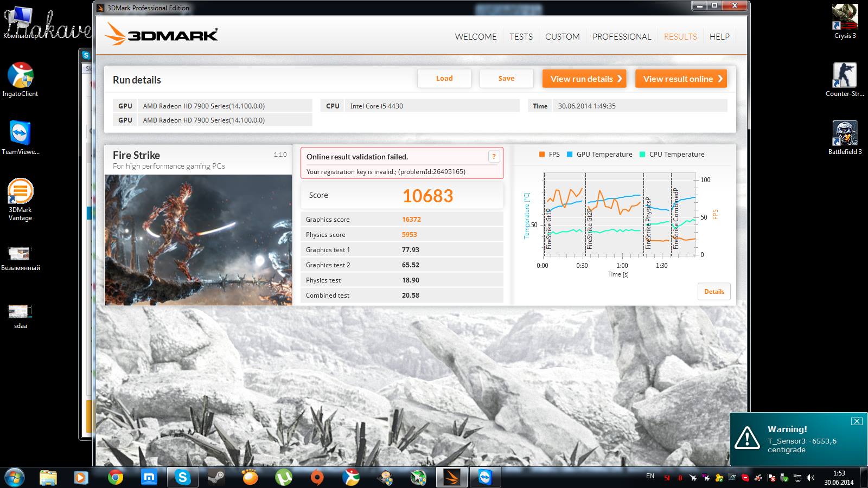Click the Save button
This screenshot has width=868, height=488.
click(x=506, y=79)
